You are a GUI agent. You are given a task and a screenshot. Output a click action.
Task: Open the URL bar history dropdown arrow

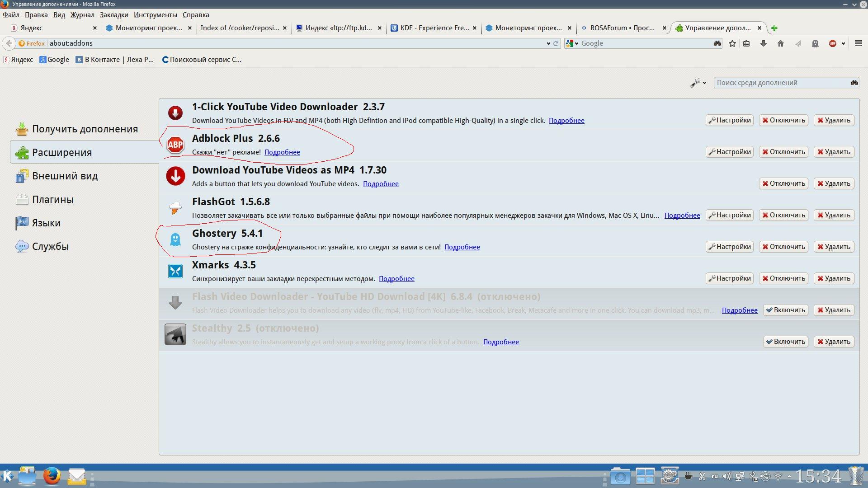click(548, 43)
